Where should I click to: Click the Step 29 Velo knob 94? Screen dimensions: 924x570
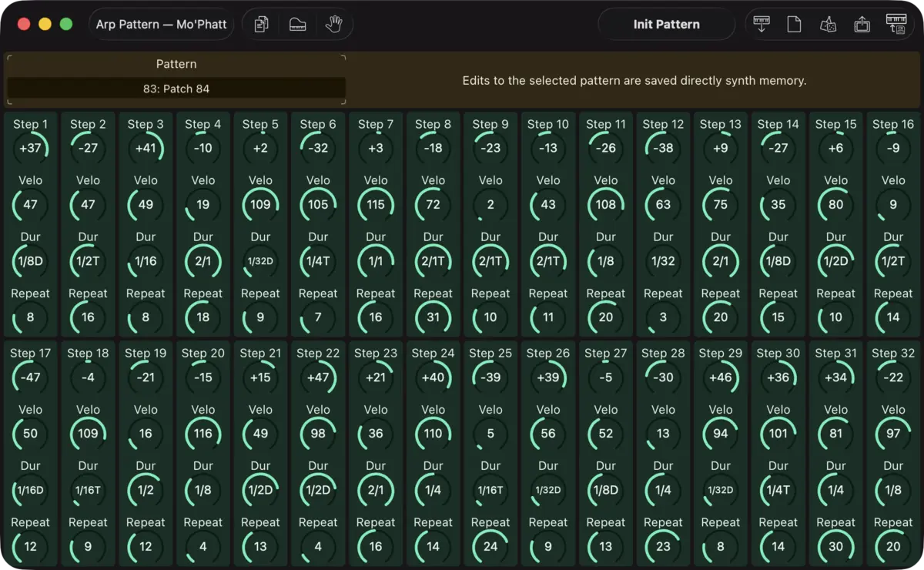pyautogui.click(x=721, y=434)
